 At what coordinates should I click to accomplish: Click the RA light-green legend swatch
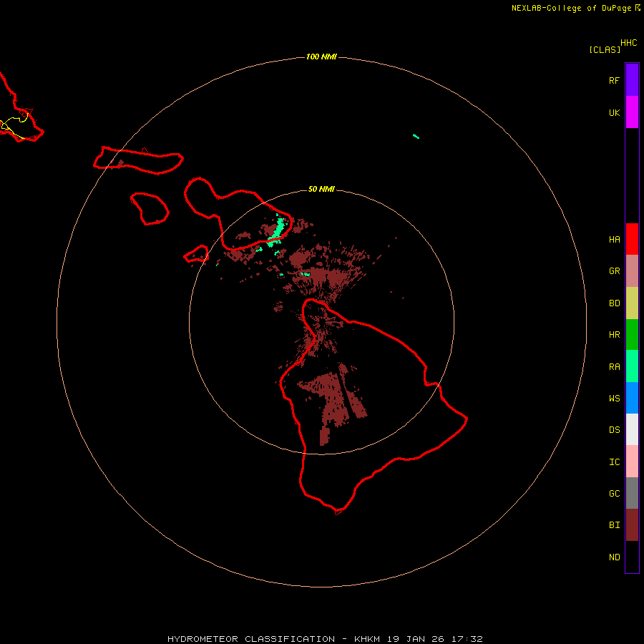pos(632,366)
